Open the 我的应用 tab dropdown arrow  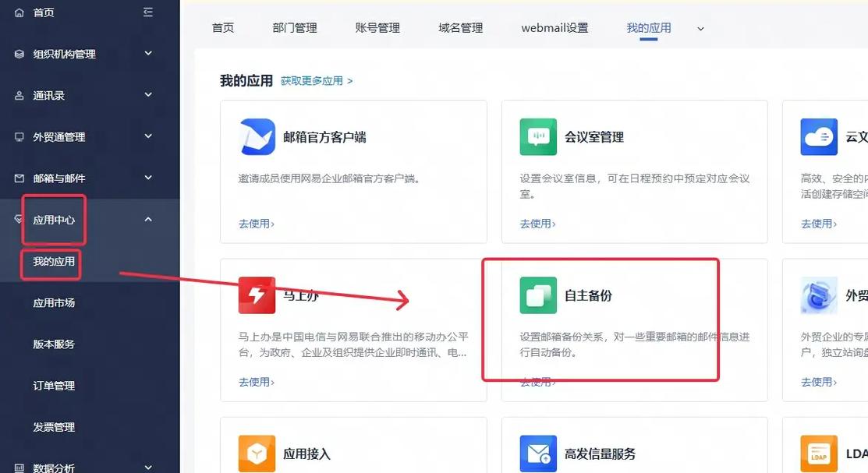[x=700, y=27]
